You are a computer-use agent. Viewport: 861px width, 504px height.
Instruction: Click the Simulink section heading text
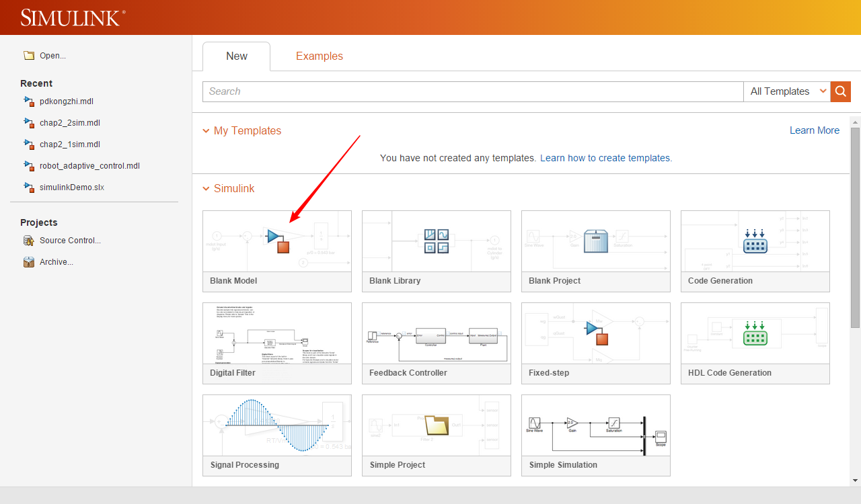coord(234,188)
